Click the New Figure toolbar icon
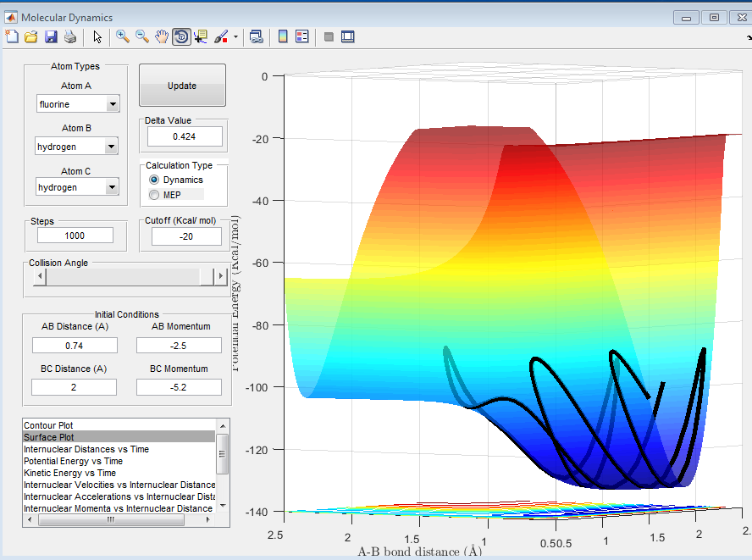This screenshot has width=752, height=560. point(12,36)
